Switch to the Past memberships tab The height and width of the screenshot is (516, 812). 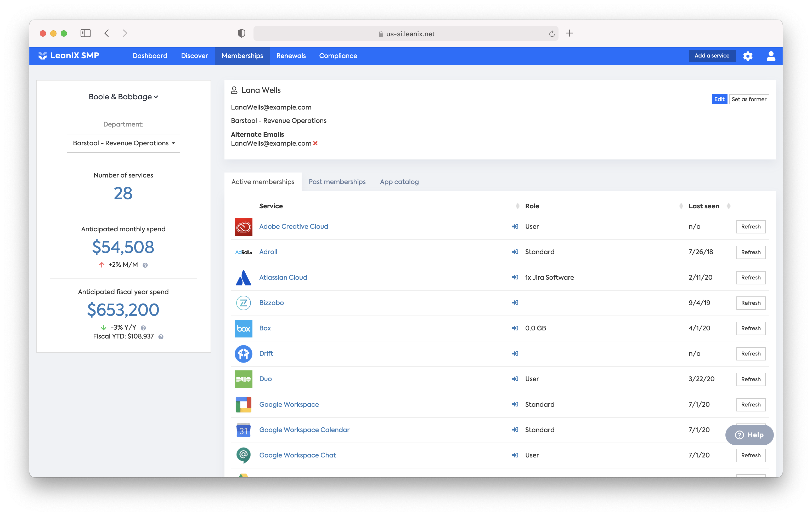click(x=337, y=182)
